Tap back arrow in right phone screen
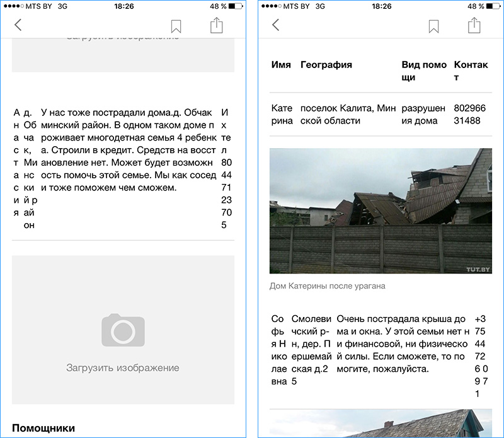The image size is (504, 438). click(x=275, y=25)
